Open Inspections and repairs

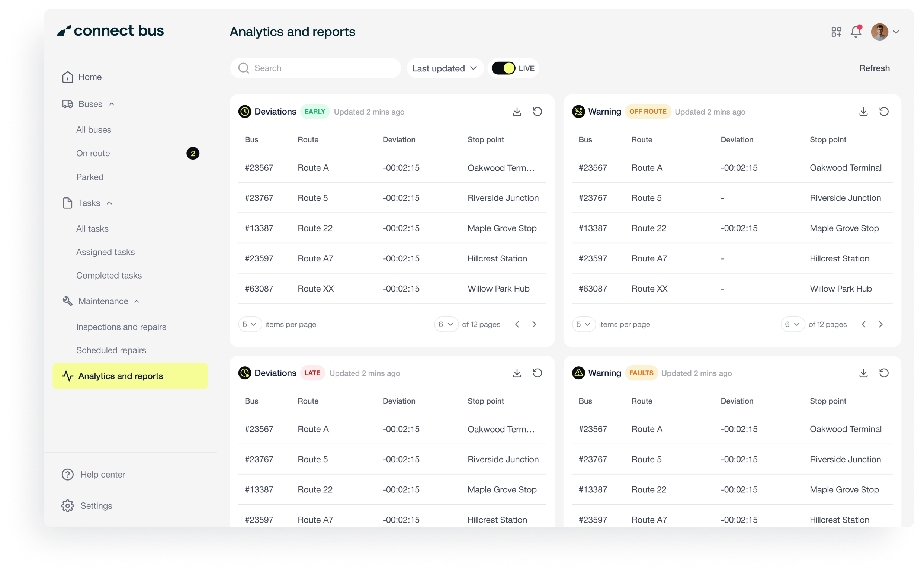(x=121, y=327)
